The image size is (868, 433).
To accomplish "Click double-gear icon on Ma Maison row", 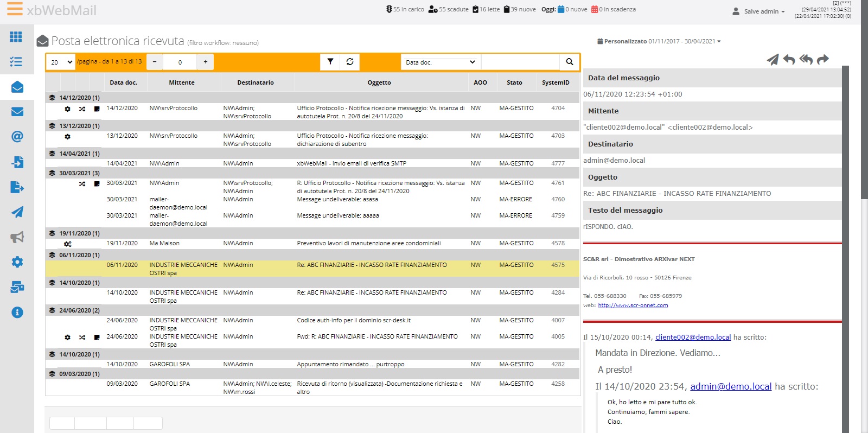I will [x=68, y=244].
